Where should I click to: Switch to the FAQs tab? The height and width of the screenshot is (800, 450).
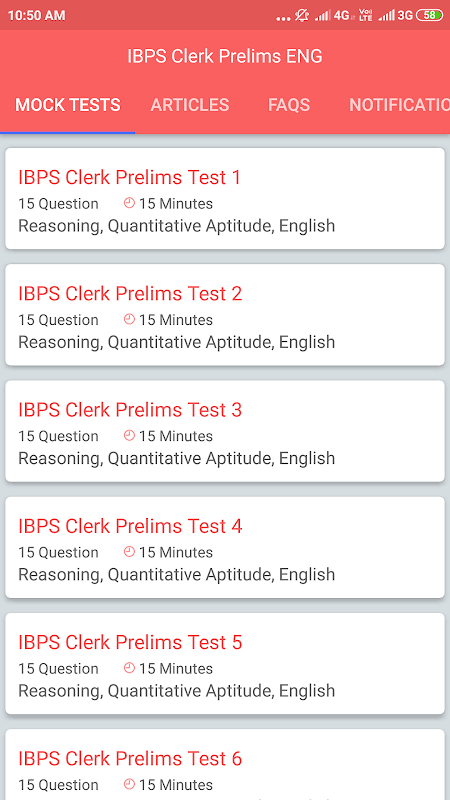click(x=289, y=105)
